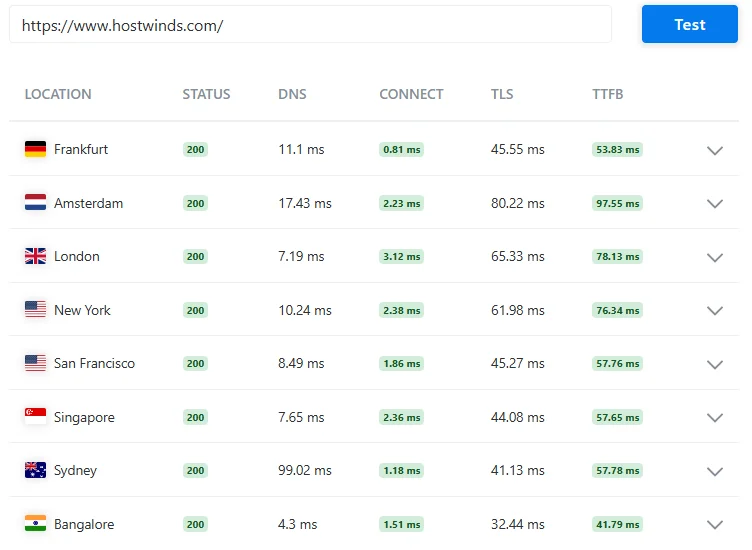752x550 pixels.
Task: Click the LOCATION column header
Action: click(58, 94)
